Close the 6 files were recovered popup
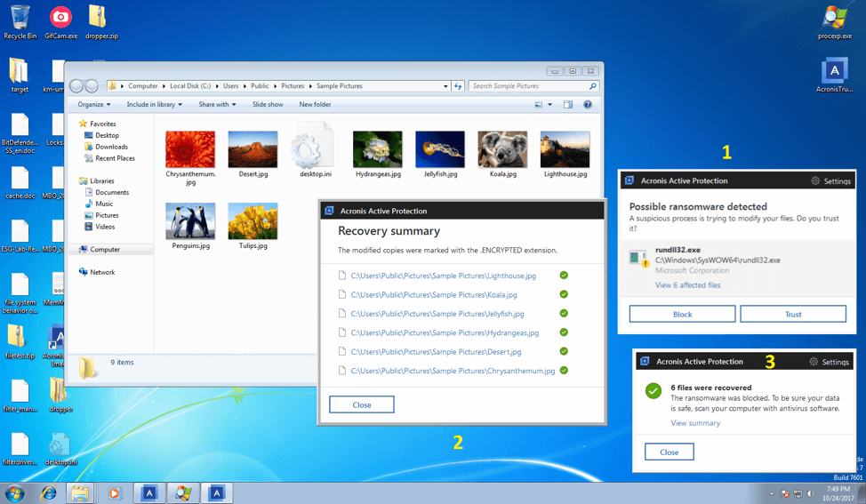The width and height of the screenshot is (866, 504). point(670,452)
